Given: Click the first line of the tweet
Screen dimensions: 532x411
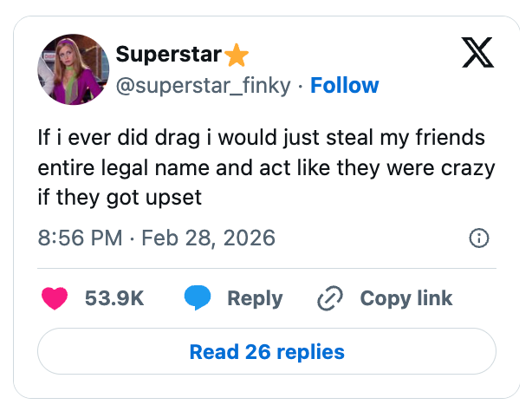Looking at the screenshot, I should coord(261,138).
